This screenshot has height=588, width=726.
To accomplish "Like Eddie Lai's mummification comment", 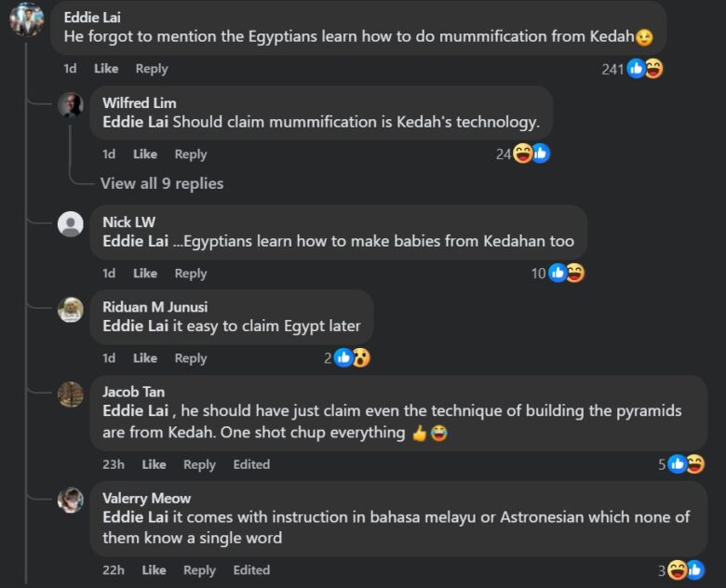I will tap(106, 69).
